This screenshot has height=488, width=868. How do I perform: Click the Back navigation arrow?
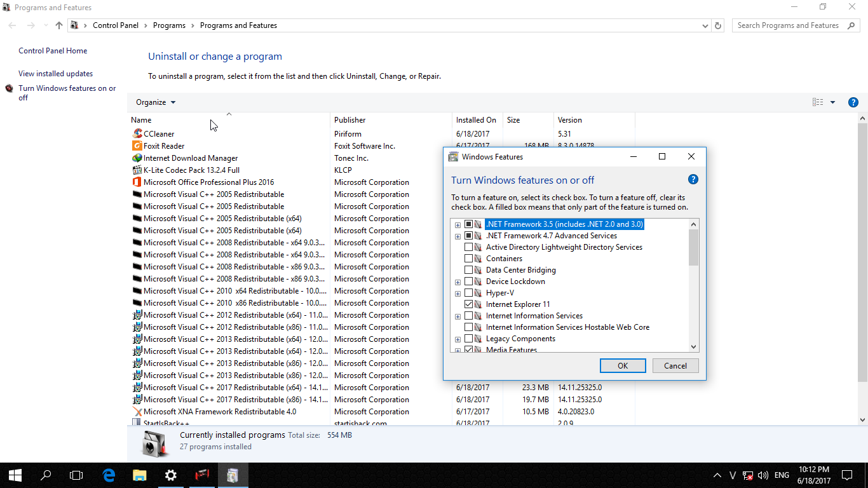(x=13, y=25)
